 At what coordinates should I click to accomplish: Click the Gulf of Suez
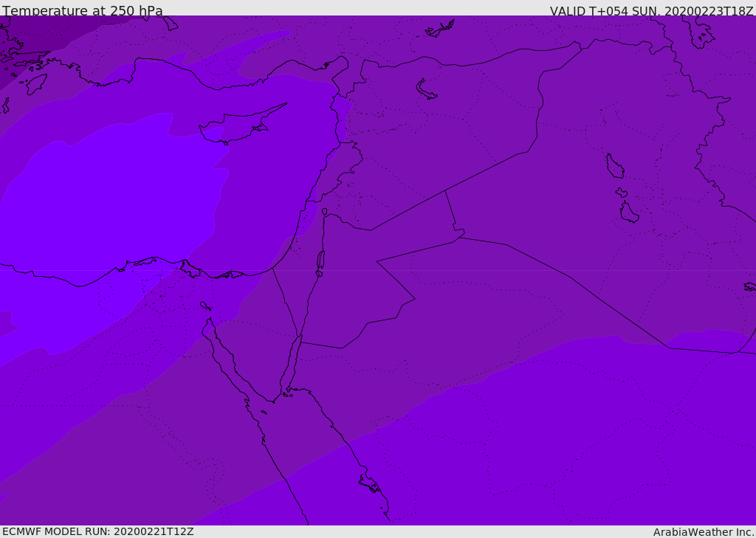[225, 358]
